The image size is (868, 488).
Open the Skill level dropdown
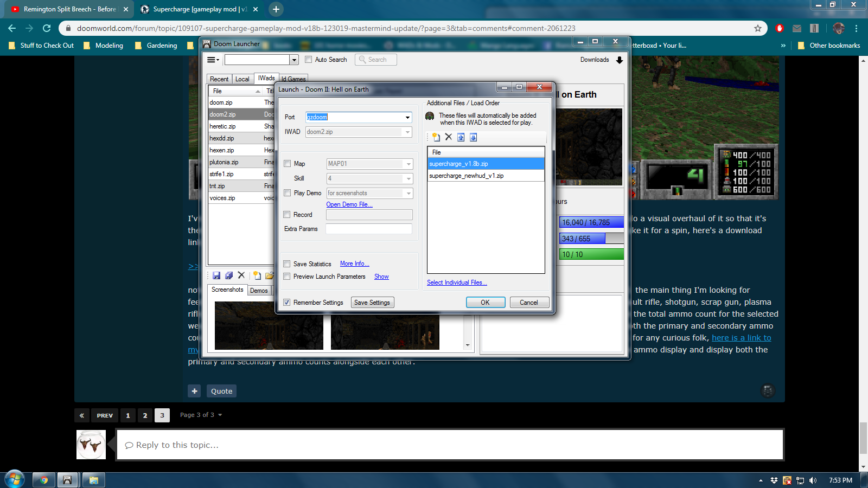(409, 178)
